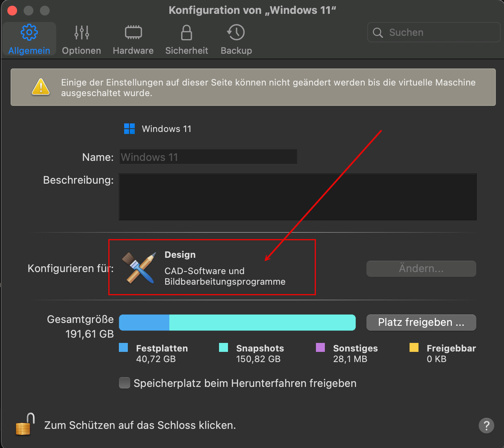504x448 pixels.
Task: Click the Zum Schützen auf das Schloss klicken text
Action: point(140,425)
